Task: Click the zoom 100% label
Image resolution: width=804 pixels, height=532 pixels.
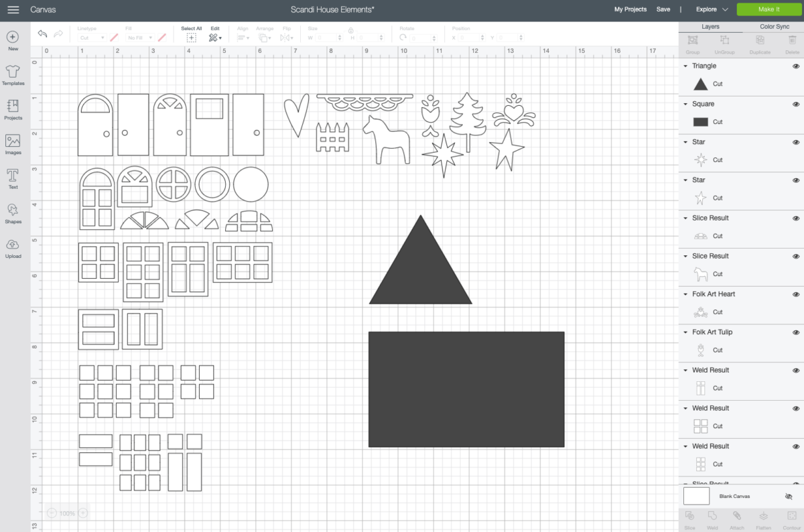Action: tap(67, 513)
